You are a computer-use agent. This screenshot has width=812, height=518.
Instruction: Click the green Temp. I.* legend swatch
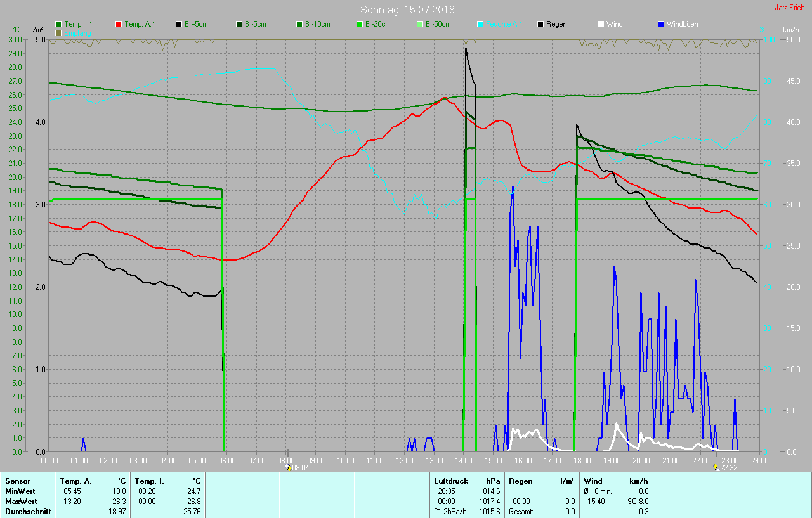click(x=59, y=24)
